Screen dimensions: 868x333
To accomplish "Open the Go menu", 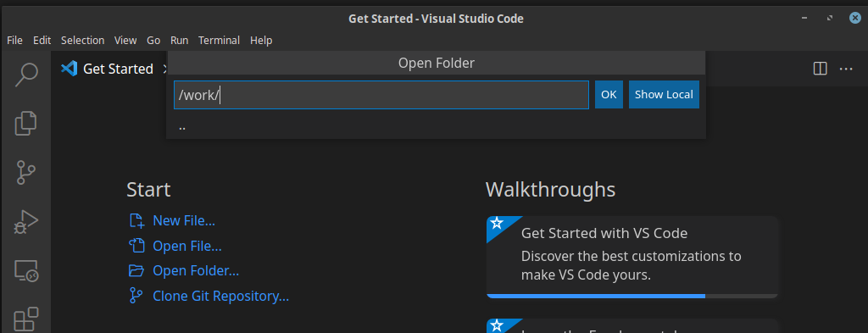I will [x=153, y=41].
